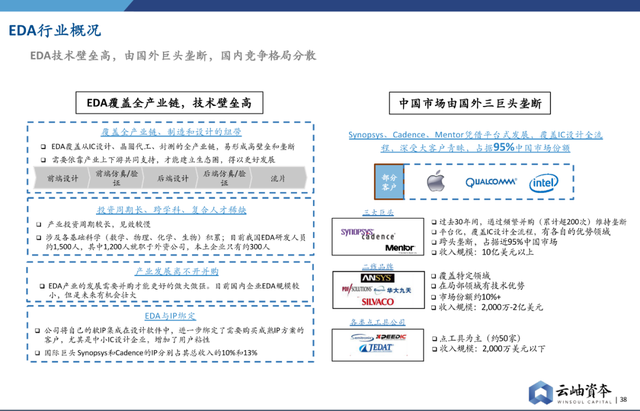Screen dimensions: 640x411
Task: Select the slide title EDA行业概况
Action: (54, 30)
